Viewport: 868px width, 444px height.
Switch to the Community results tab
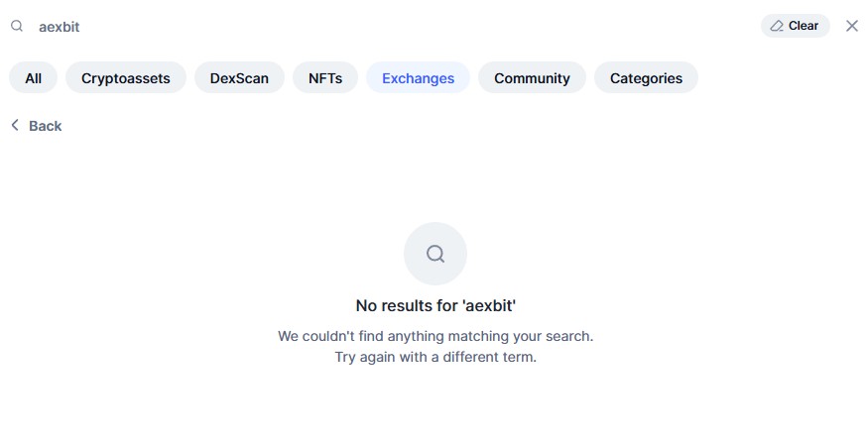tap(532, 78)
